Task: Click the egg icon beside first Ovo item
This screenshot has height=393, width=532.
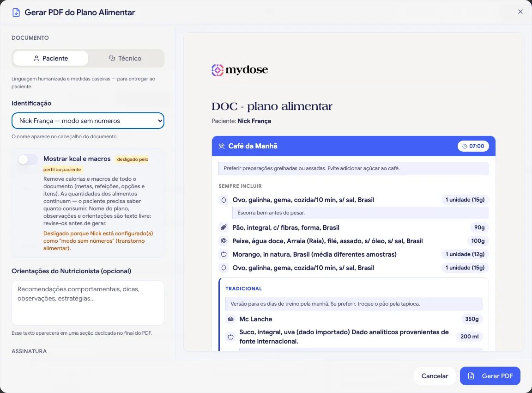Action: (224, 200)
